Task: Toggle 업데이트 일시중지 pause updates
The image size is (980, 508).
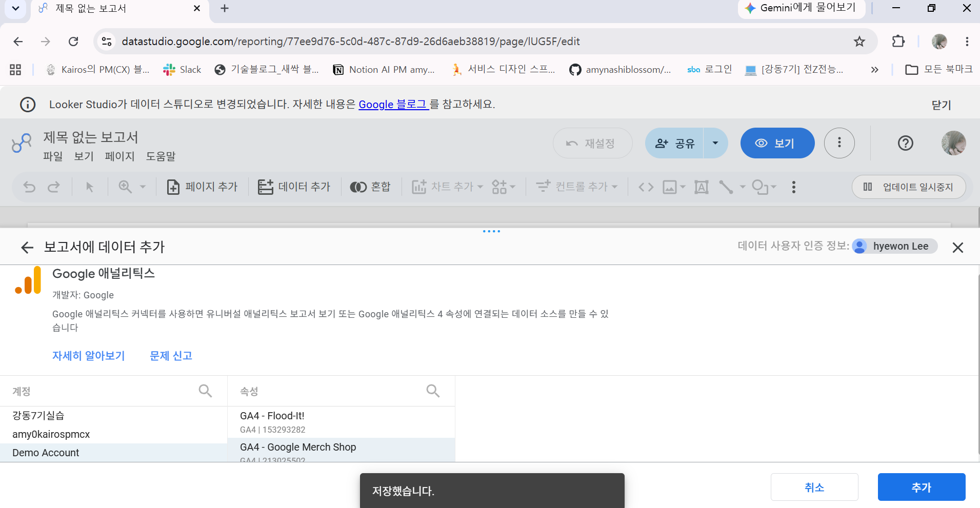Action: tap(909, 187)
